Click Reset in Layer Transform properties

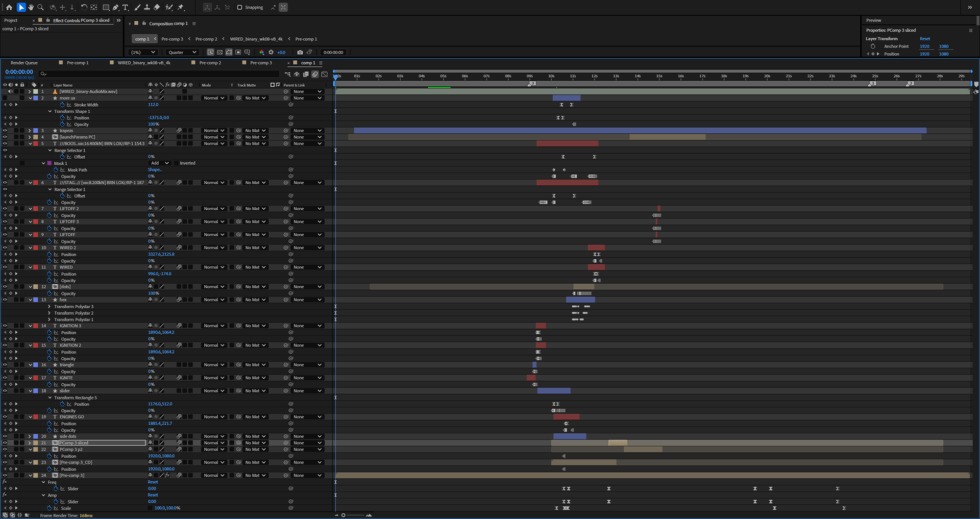tap(925, 39)
